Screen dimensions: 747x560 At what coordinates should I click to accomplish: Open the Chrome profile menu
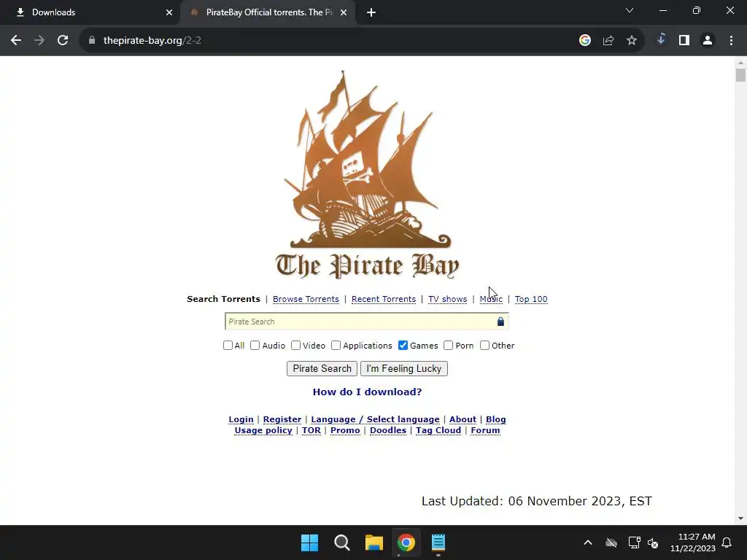[708, 41]
